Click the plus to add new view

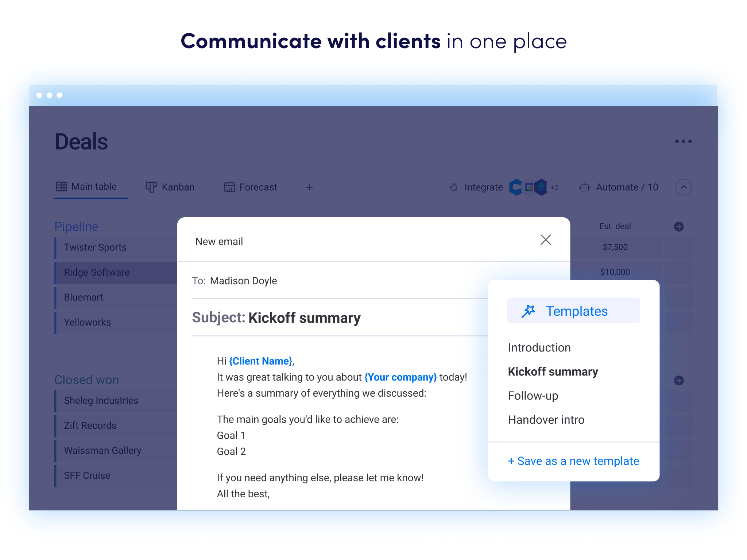coord(310,188)
